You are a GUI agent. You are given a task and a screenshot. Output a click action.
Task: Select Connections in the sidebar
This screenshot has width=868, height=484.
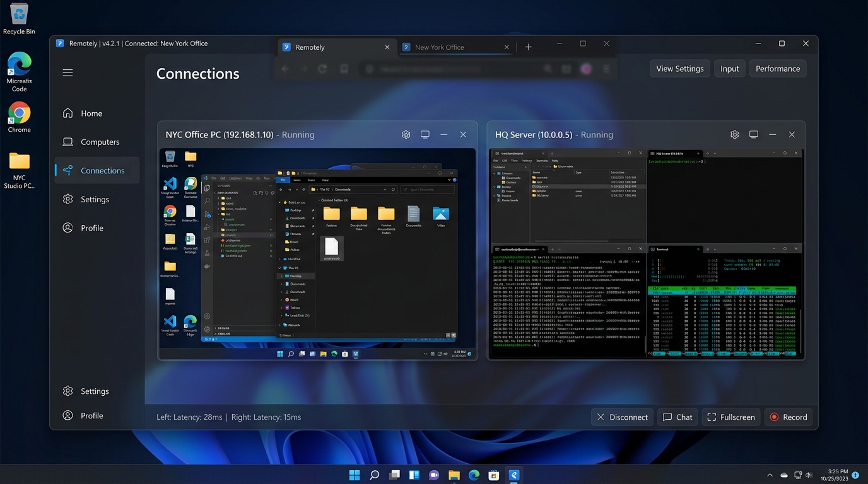[97, 170]
